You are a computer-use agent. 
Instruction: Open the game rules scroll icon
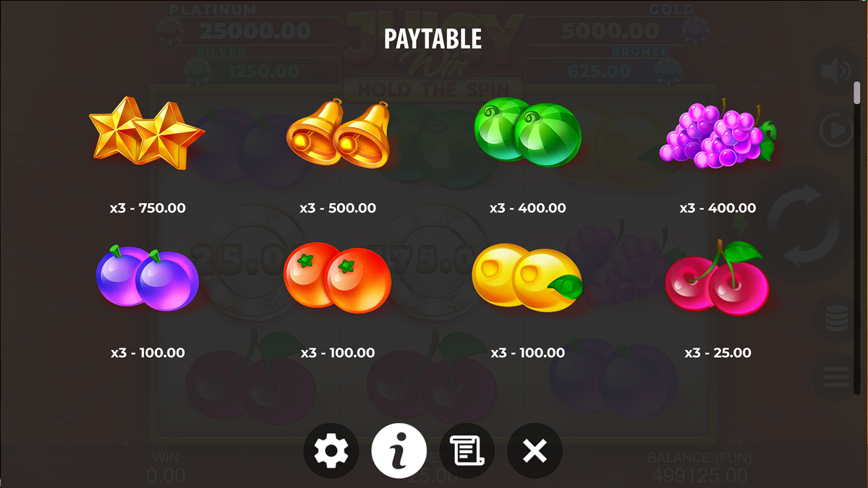(x=467, y=451)
